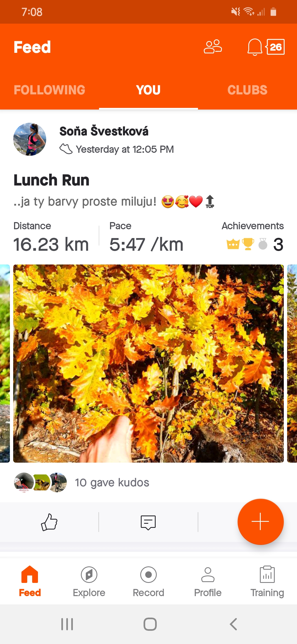Open comments on Lunch Run
The height and width of the screenshot is (644, 297).
[148, 522]
